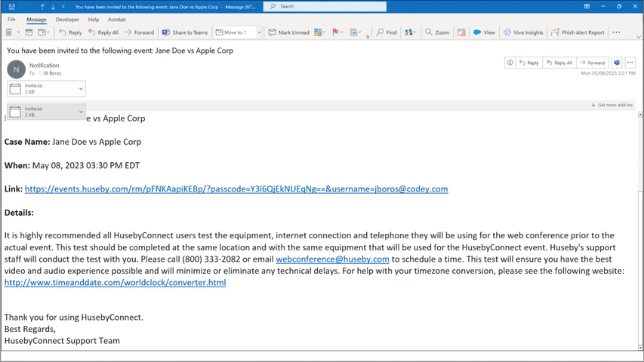Expand first invite.ics attachment dropdown arrow
644x362 pixels.
pyautogui.click(x=81, y=89)
